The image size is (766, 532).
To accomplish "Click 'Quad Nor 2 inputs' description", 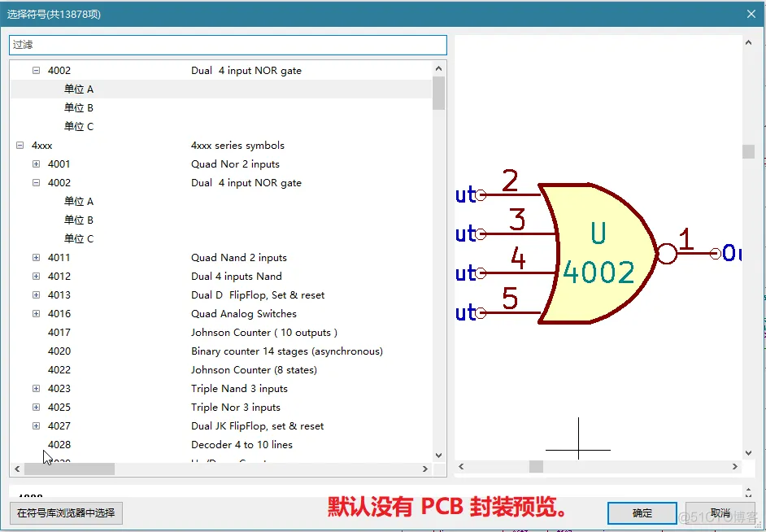I will (x=235, y=164).
